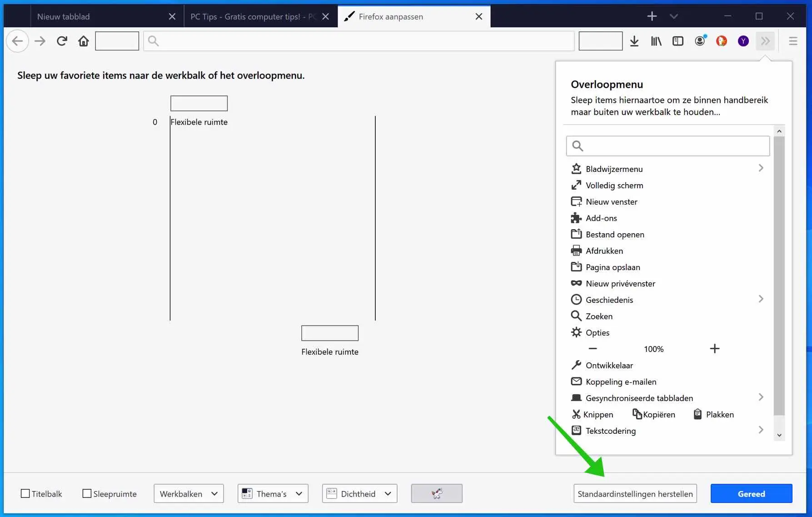Click the search box in Overloopmenu
This screenshot has height=517, width=812.
668,146
